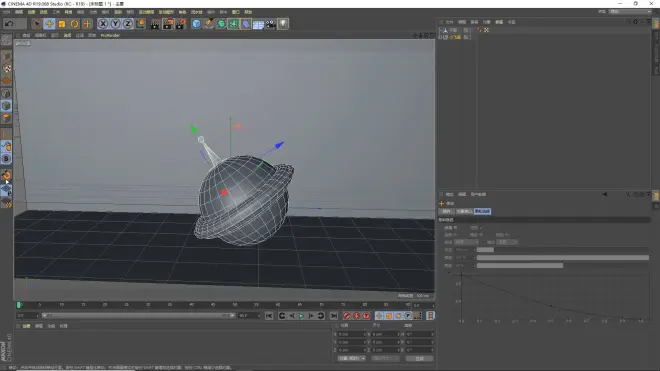Select Edges mode in left toolbar
The width and height of the screenshot is (660, 371).
pyautogui.click(x=6, y=105)
